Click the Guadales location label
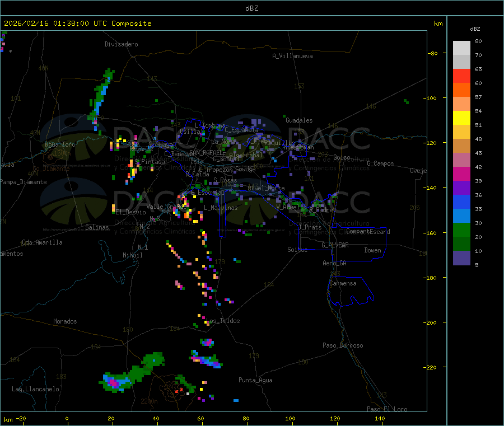The image size is (504, 426). point(299,120)
